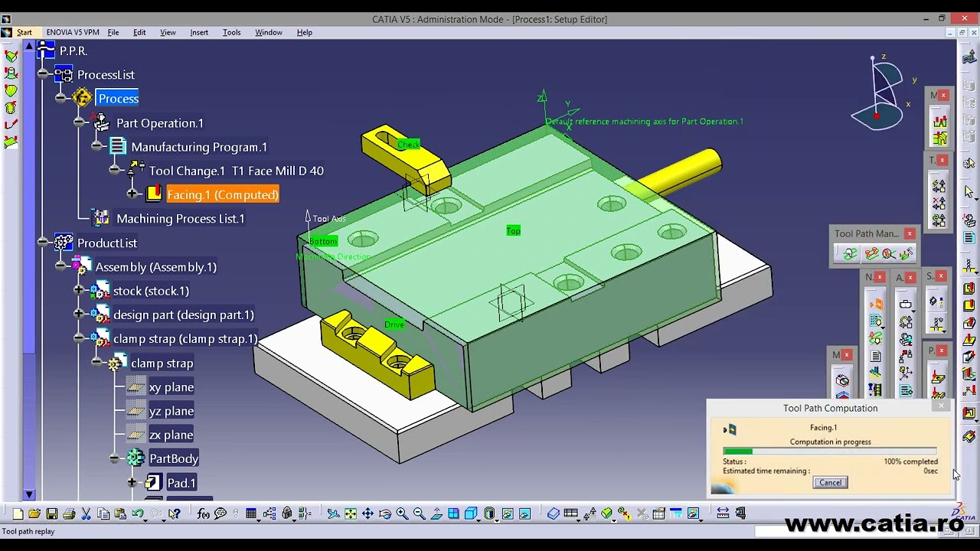980x551 pixels.
Task: Collapse Manufacturing Program.1 node
Action: [x=96, y=146]
